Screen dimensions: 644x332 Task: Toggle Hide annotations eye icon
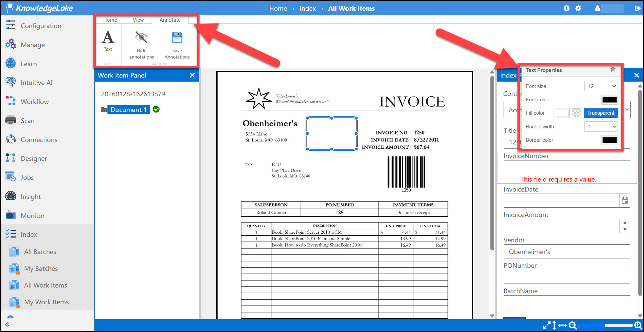[x=141, y=37]
